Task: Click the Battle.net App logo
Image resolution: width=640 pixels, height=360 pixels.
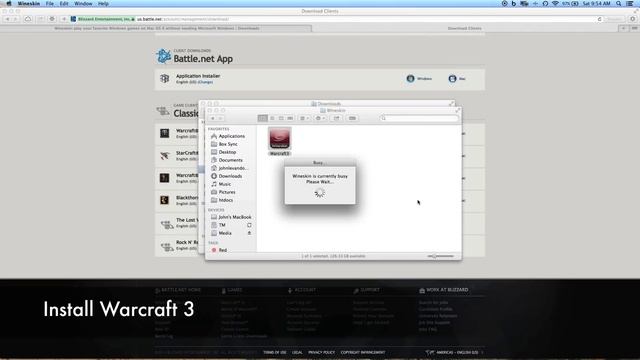Action: pyautogui.click(x=163, y=56)
